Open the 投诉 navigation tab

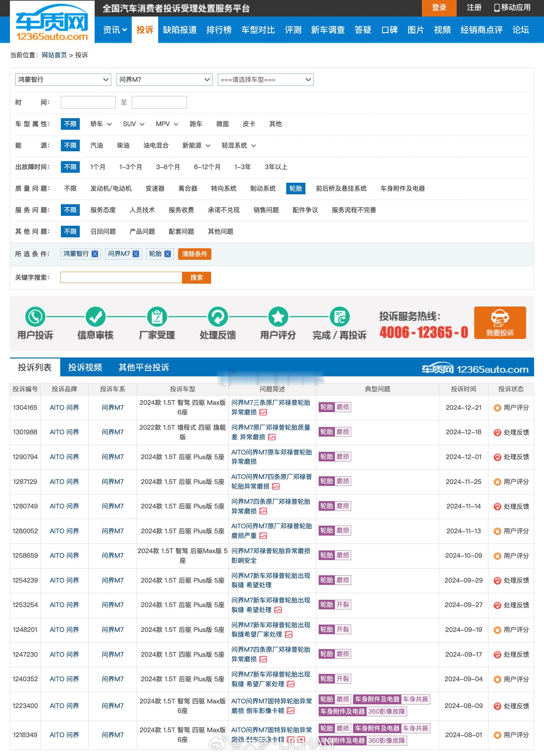pos(145,30)
